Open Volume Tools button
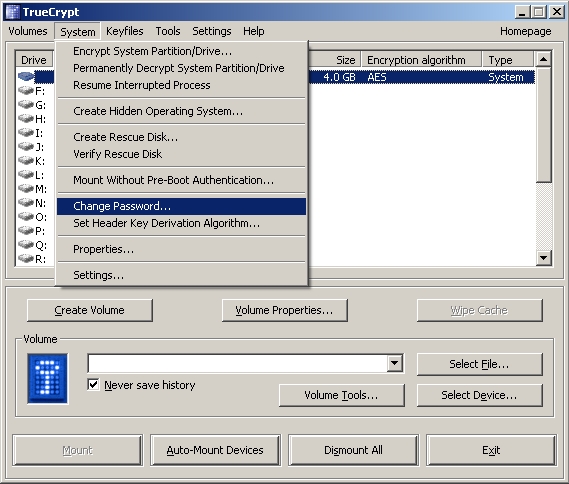 click(x=341, y=395)
